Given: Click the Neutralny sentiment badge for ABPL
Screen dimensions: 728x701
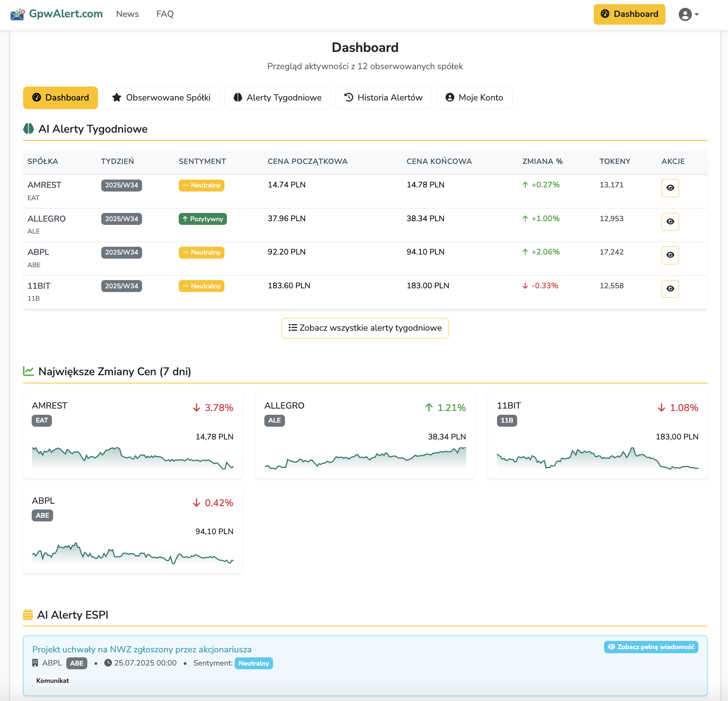Looking at the screenshot, I should 201,252.
